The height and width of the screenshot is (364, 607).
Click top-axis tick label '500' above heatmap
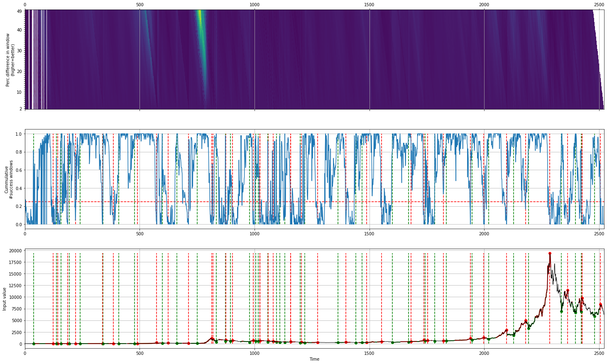point(140,5)
